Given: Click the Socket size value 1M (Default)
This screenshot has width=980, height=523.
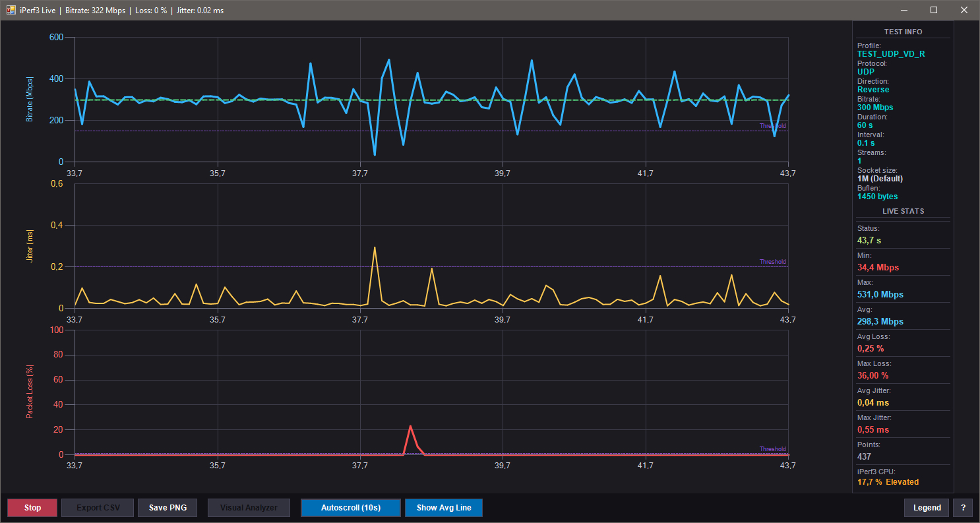Looking at the screenshot, I should (x=880, y=179).
